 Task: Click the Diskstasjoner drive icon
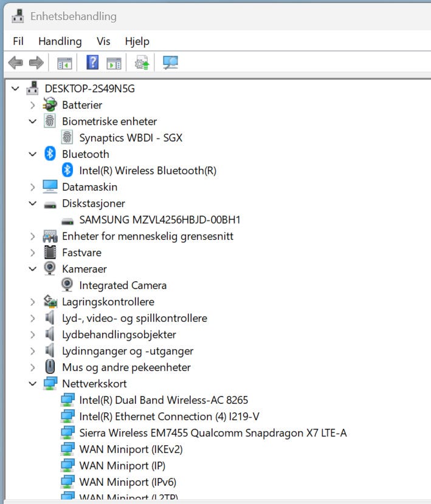pos(50,205)
